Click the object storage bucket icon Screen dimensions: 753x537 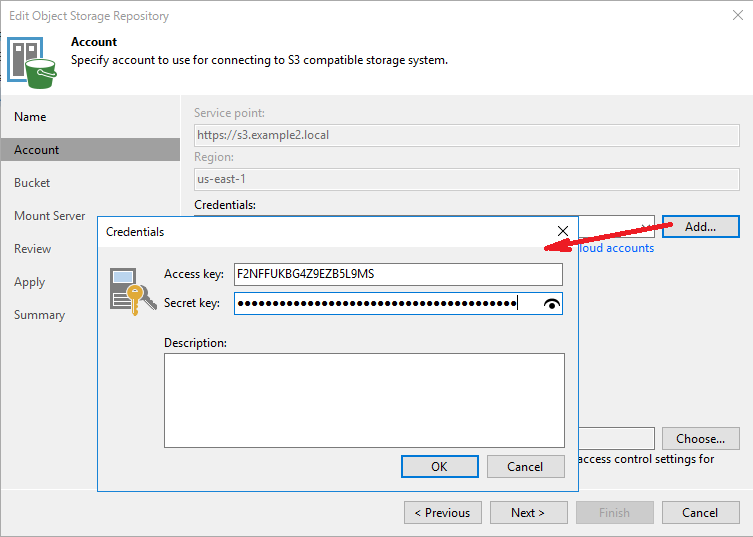32,63
